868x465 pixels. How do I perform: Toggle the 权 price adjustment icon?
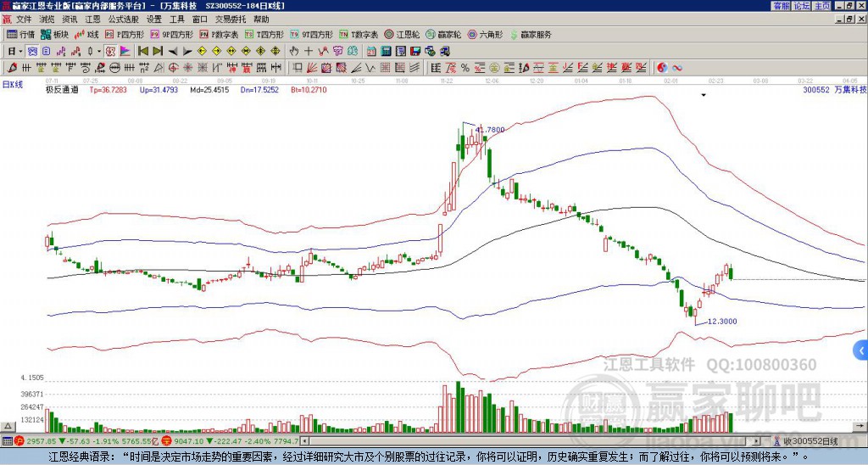tap(110, 52)
